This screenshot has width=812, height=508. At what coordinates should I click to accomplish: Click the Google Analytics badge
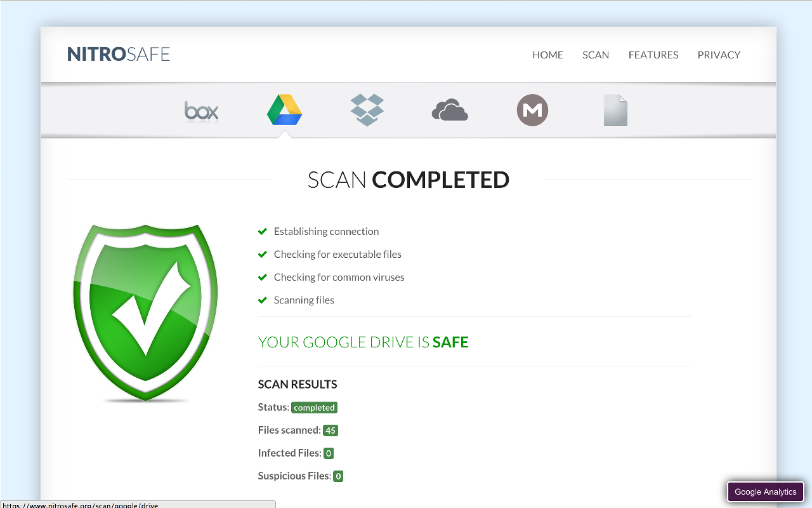[765, 492]
